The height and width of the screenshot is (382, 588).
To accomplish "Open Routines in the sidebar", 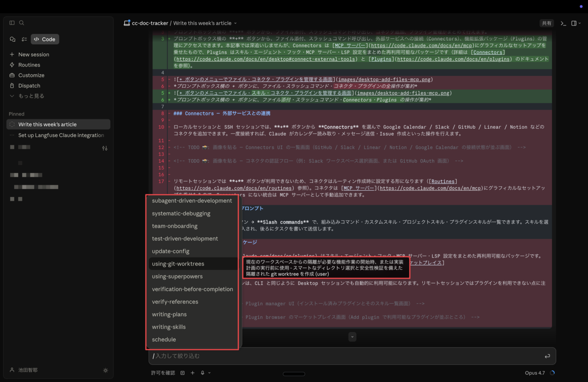I will tap(29, 65).
